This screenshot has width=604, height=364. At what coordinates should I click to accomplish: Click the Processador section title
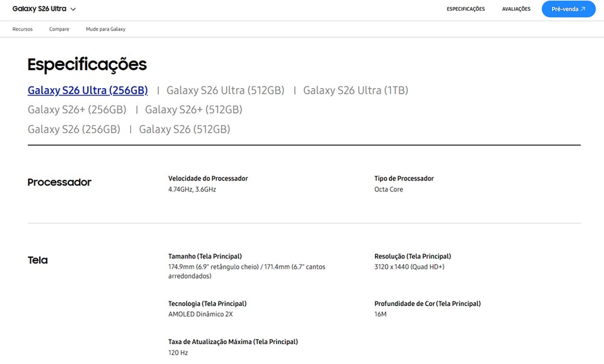point(59,182)
